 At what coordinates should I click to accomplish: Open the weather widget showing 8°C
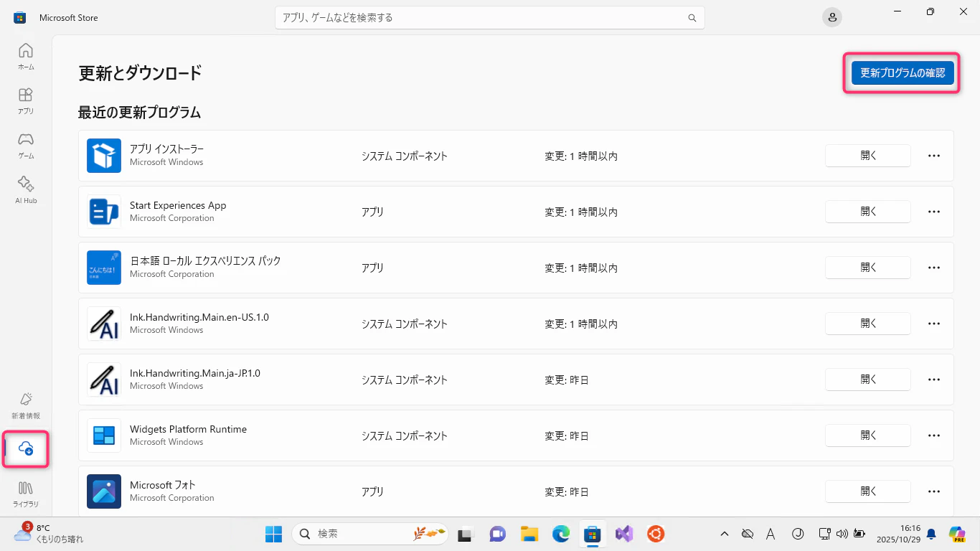click(49, 533)
